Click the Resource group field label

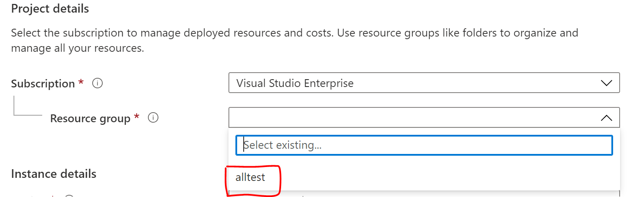(90, 118)
